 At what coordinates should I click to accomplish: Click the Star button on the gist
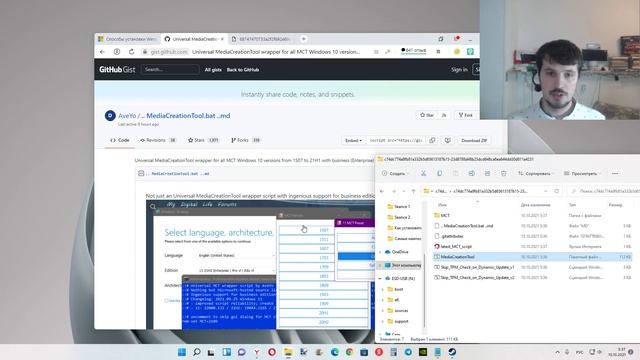[427, 116]
